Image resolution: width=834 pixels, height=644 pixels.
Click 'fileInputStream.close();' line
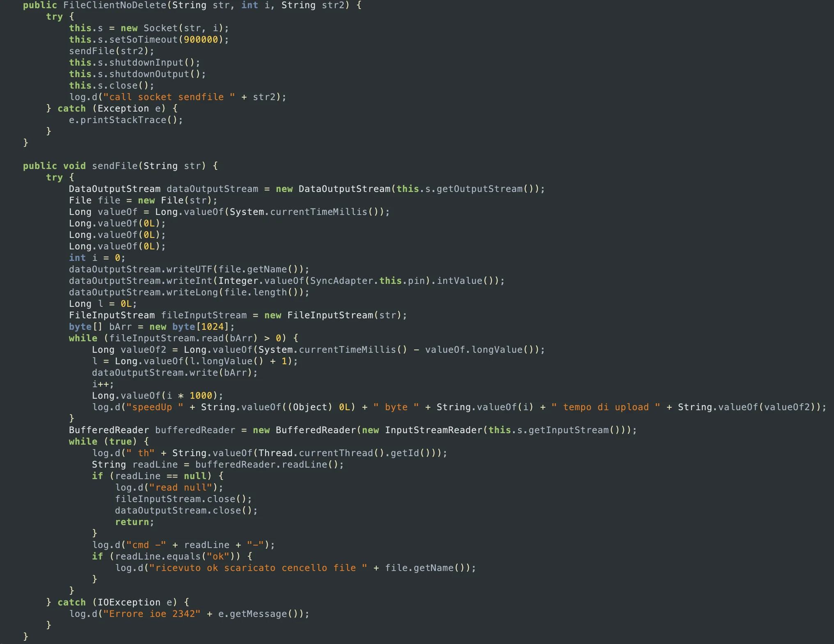pos(183,499)
